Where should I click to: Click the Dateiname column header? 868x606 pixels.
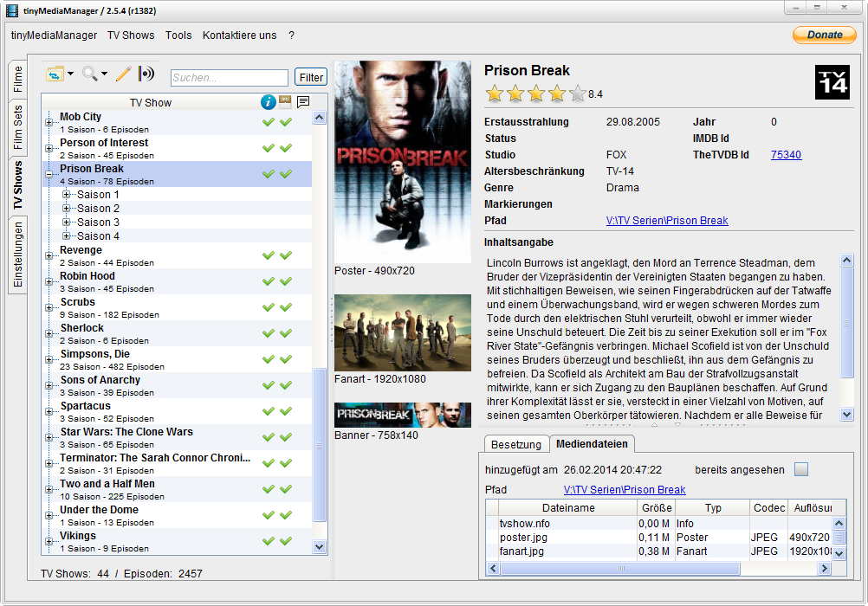(568, 508)
